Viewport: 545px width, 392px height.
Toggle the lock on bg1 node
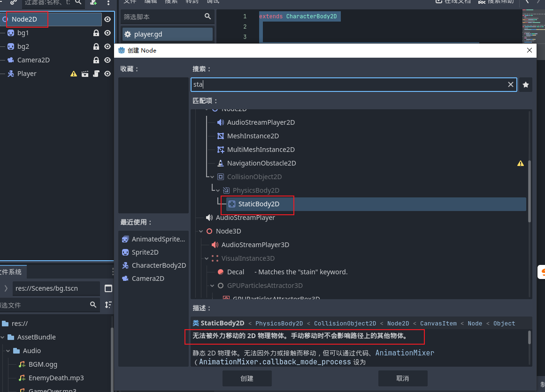click(96, 33)
